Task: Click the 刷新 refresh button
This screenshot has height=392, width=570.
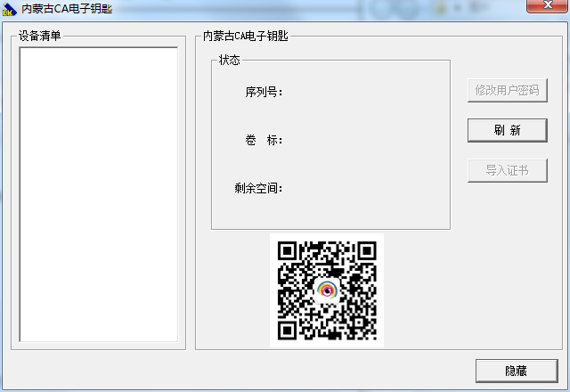Action: click(x=507, y=130)
